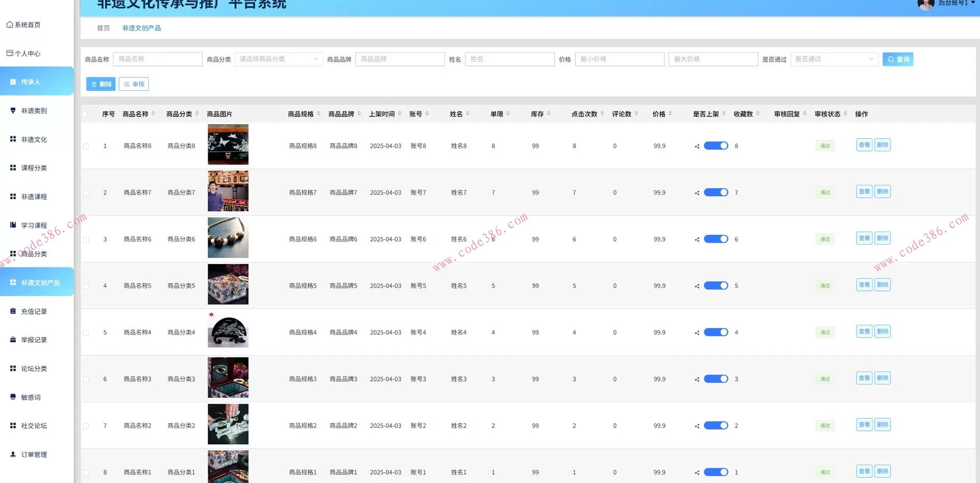Toggle the 是否上架 switch for 商品名称8
The height and width of the screenshot is (483, 980).
tap(716, 146)
